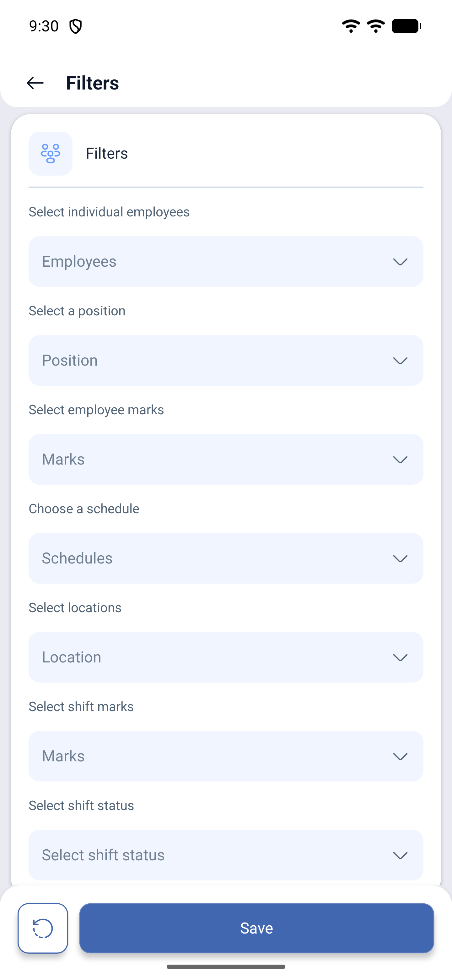
Task: Click the chevron in Employees field
Action: pos(400,262)
